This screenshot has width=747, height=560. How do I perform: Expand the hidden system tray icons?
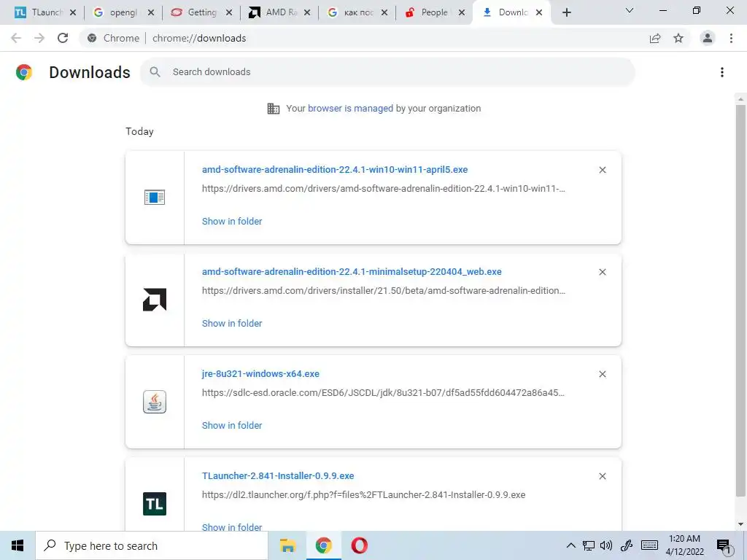[570, 545]
